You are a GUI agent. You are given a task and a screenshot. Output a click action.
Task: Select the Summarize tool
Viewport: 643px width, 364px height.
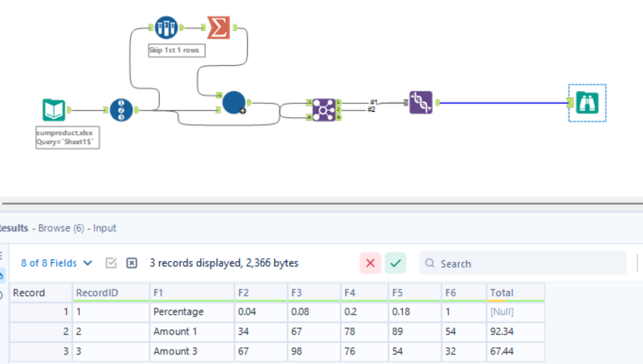218,27
